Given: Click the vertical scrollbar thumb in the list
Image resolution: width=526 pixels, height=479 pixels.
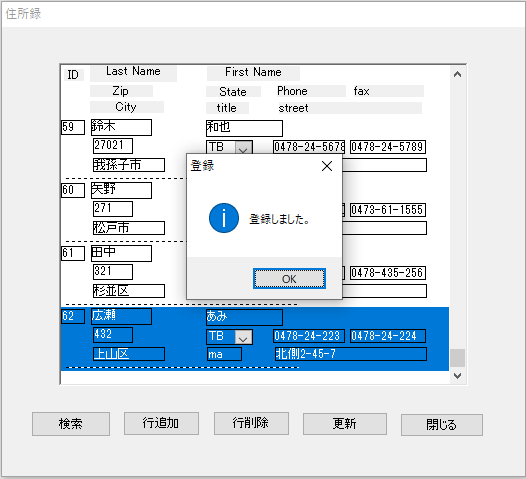Looking at the screenshot, I should [x=457, y=358].
